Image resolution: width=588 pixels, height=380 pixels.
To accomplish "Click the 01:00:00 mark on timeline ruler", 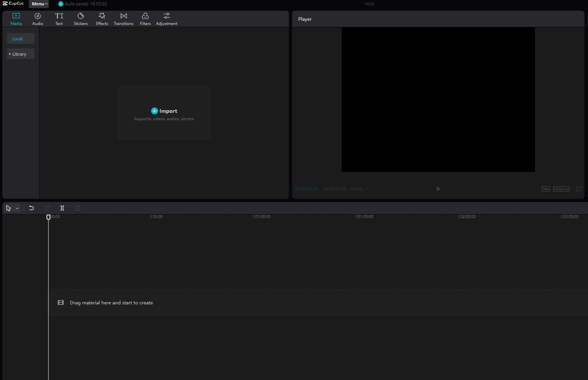I will tap(263, 216).
